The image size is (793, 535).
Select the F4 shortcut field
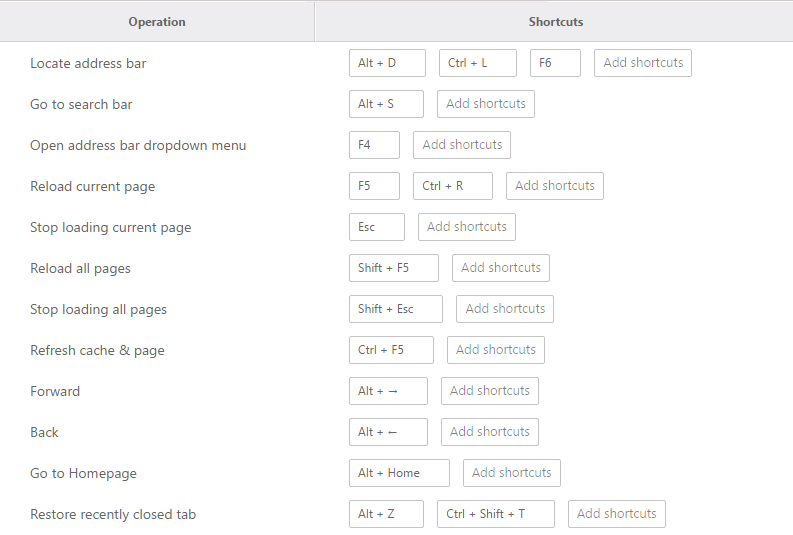coord(374,145)
